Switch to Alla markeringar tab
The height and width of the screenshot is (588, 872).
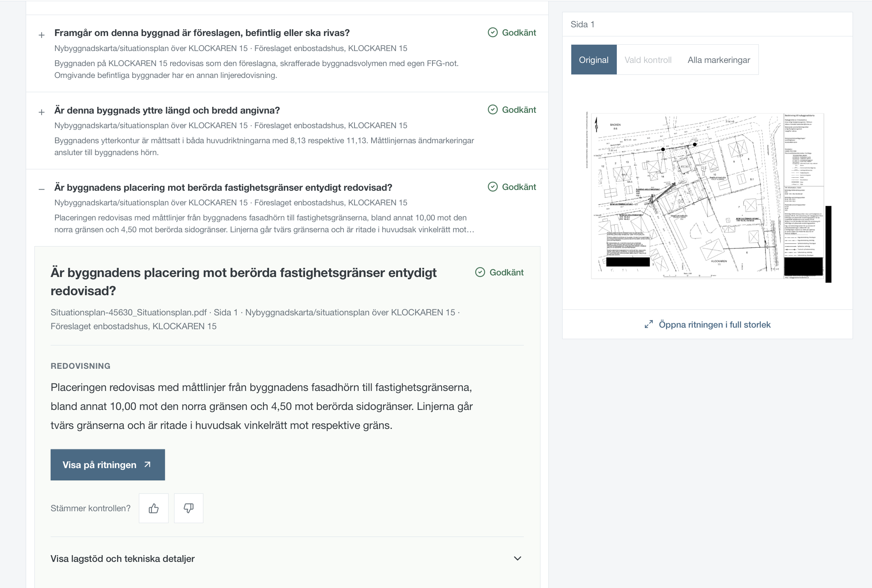point(718,60)
